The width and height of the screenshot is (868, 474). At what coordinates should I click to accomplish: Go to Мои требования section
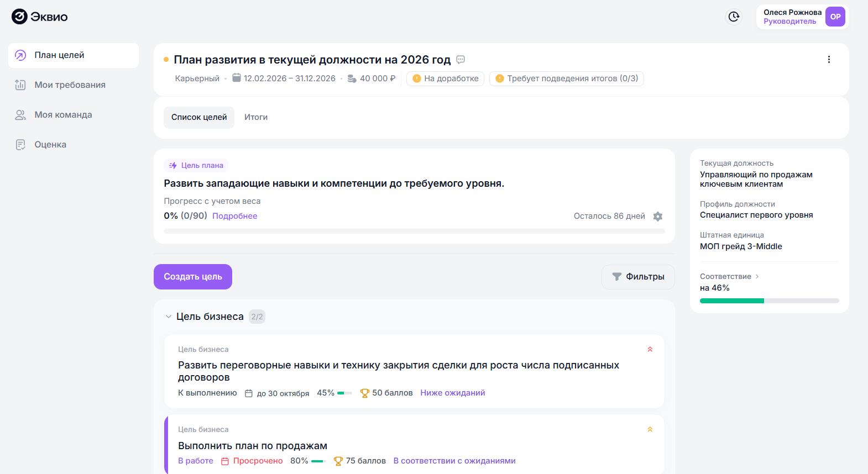coord(74,85)
